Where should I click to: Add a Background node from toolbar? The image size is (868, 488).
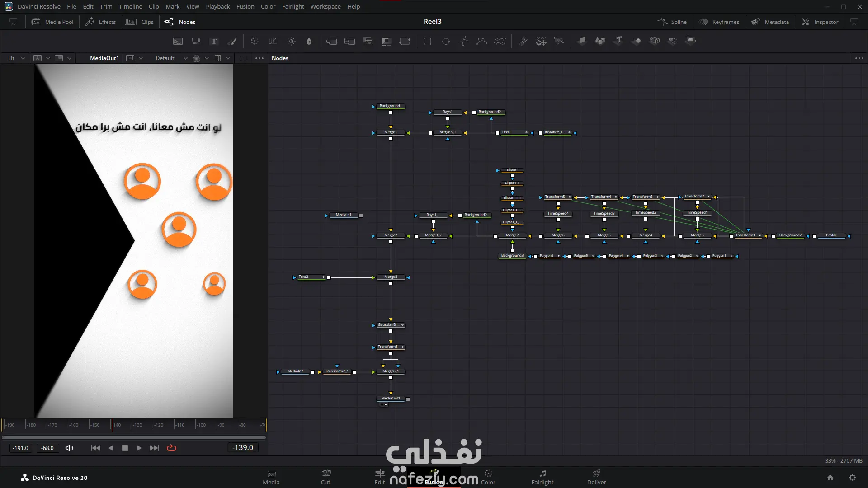click(178, 41)
